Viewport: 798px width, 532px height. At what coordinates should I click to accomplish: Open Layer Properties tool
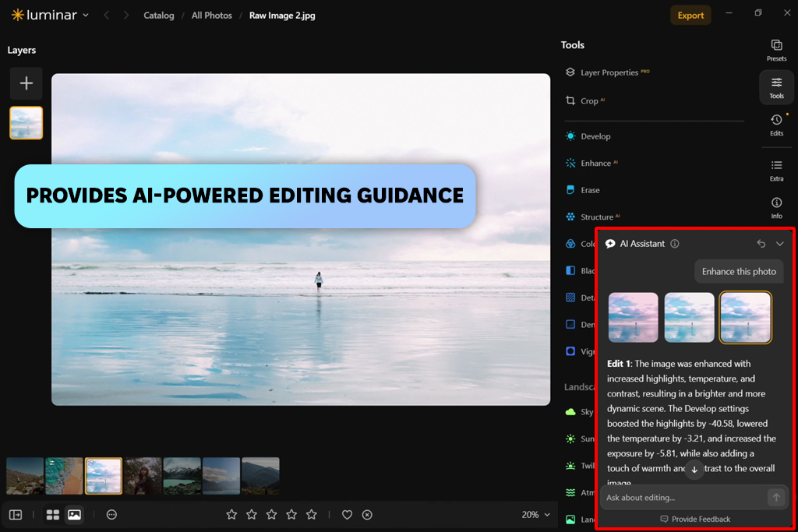607,72
